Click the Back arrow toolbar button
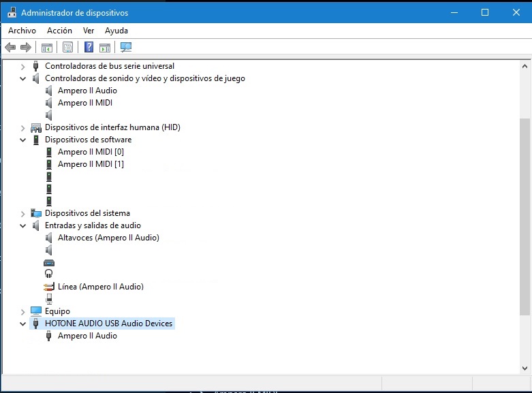 [x=10, y=48]
